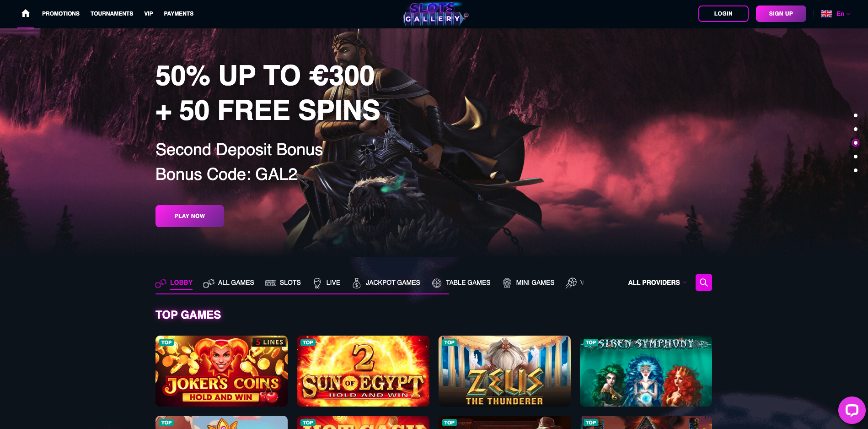Viewport: 868px width, 429px height.
Task: Click the Play Now button
Action: click(189, 216)
